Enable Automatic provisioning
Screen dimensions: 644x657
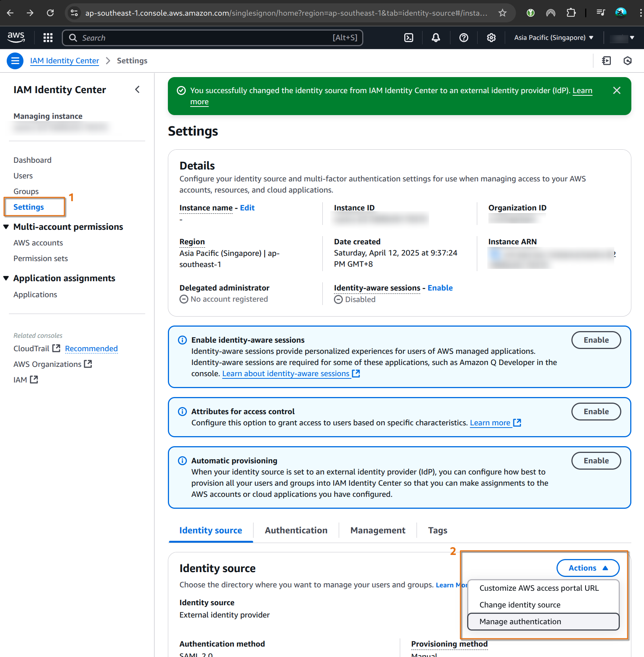(596, 461)
